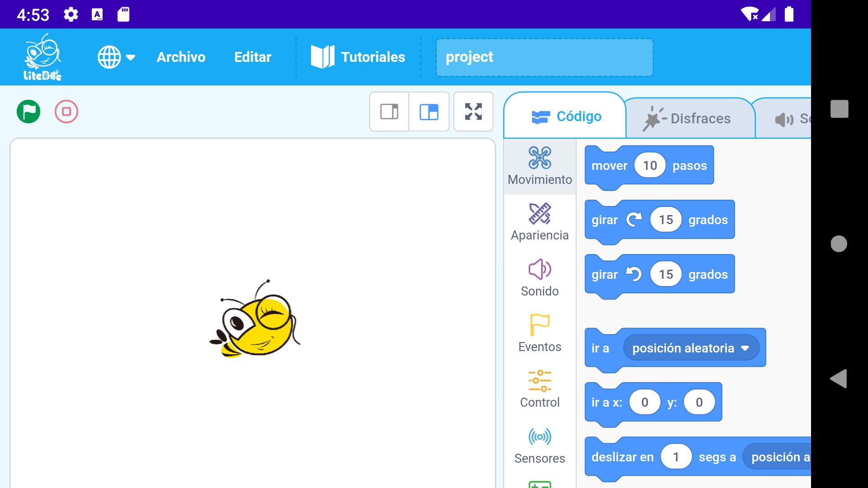868x488 pixels.
Task: Select the Eventos flag category
Action: coord(540,333)
